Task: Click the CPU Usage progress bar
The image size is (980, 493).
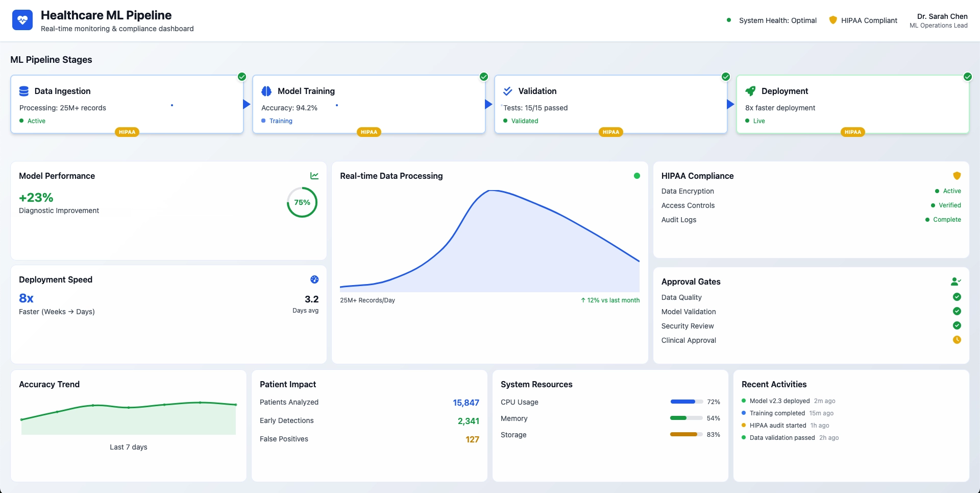Action: pyautogui.click(x=686, y=402)
